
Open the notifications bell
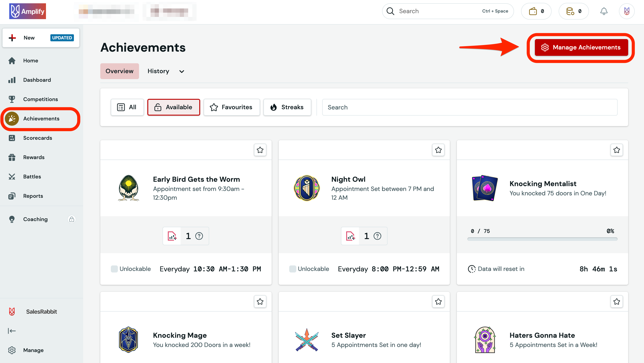pos(604,11)
